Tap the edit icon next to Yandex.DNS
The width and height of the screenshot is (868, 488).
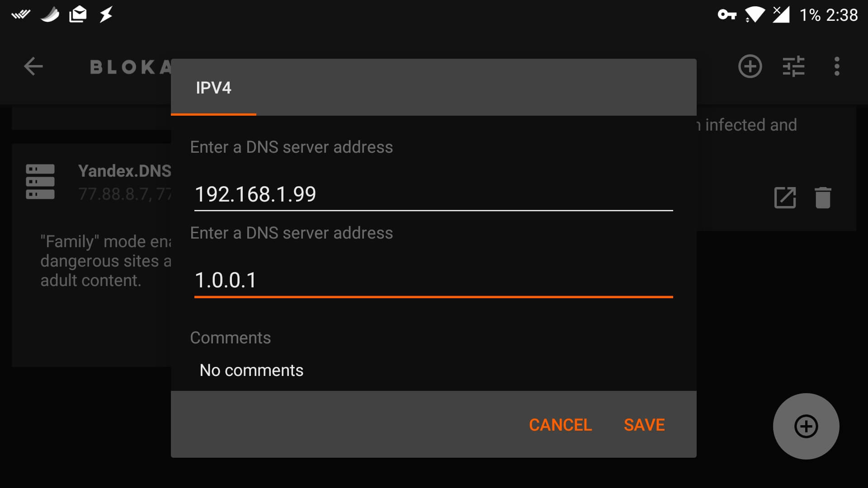[x=785, y=197]
